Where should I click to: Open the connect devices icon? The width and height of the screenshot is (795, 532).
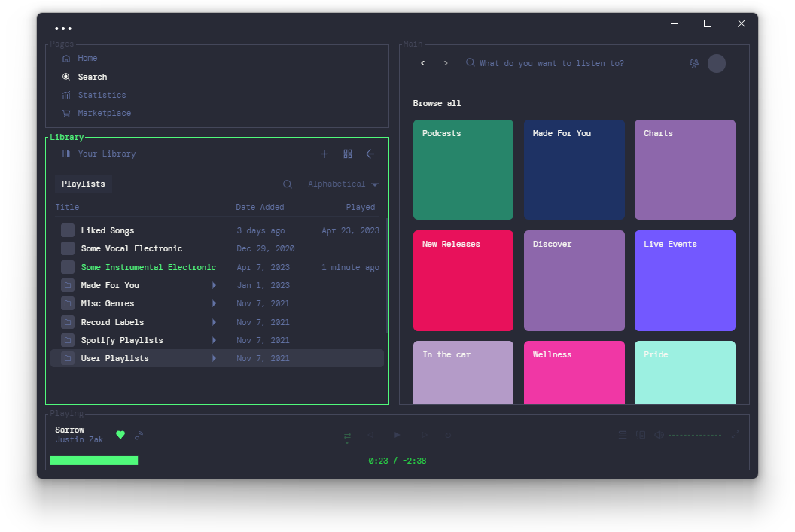click(x=641, y=435)
